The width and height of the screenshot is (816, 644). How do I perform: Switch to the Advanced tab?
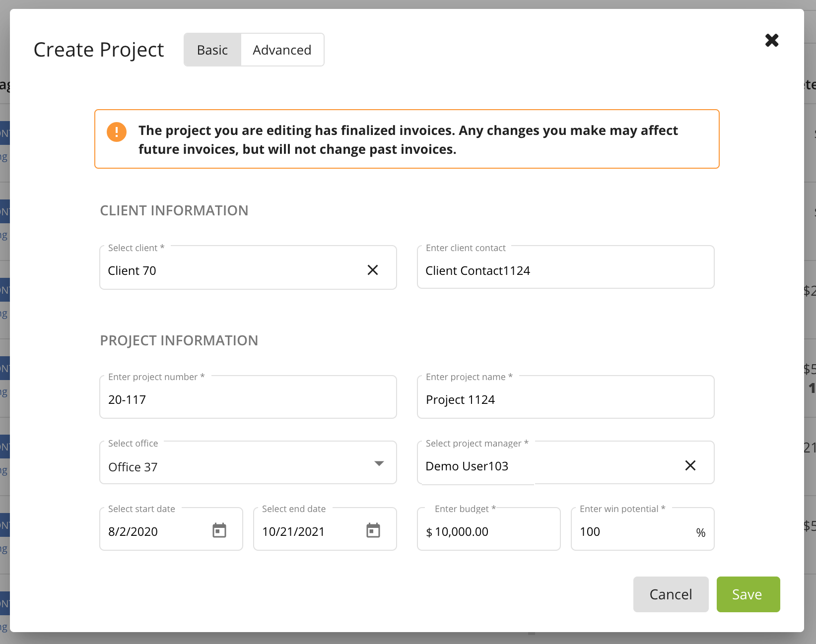coord(282,50)
